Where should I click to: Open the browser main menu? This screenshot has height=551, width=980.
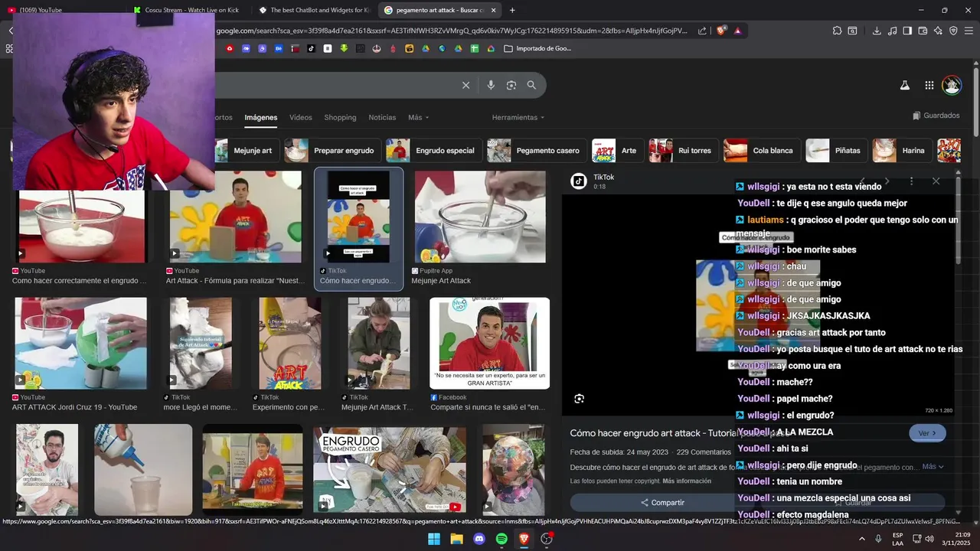[969, 31]
